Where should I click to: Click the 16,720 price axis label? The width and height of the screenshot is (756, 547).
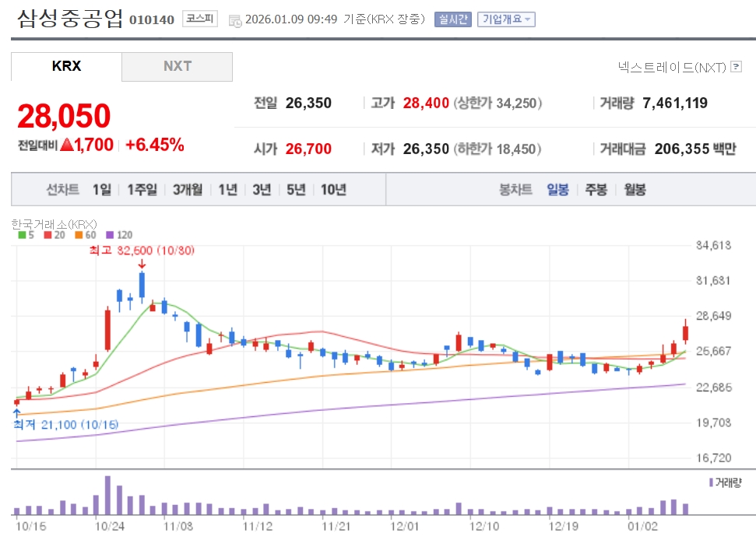[714, 458]
